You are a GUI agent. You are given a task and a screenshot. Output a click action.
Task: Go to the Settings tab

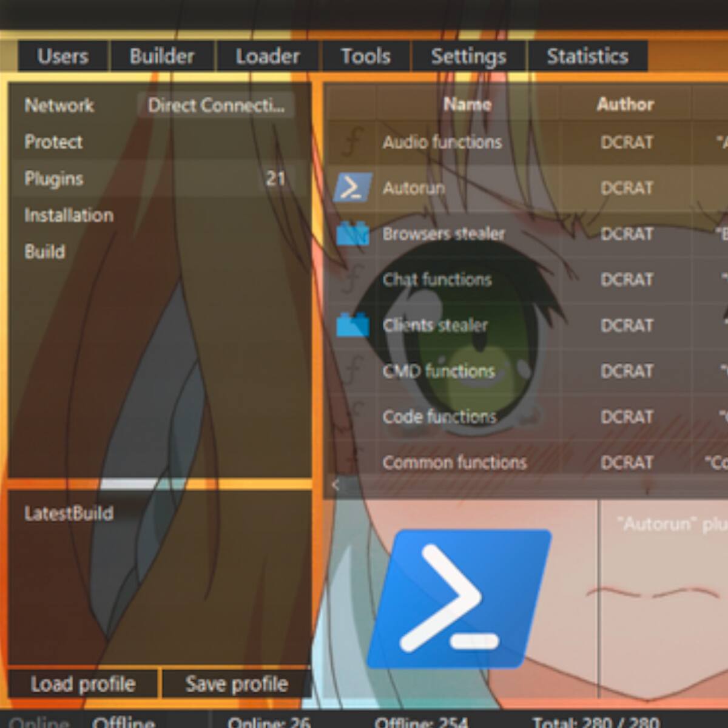(468, 56)
